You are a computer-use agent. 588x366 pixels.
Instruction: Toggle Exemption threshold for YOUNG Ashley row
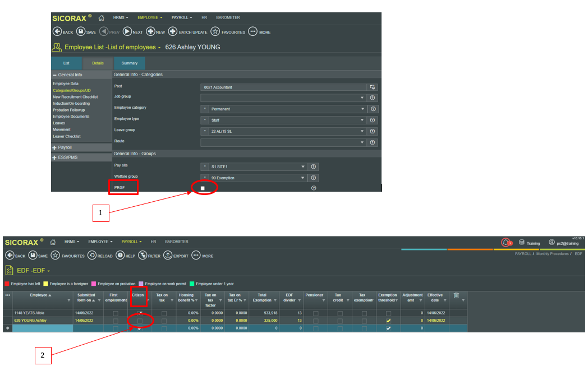coord(388,321)
